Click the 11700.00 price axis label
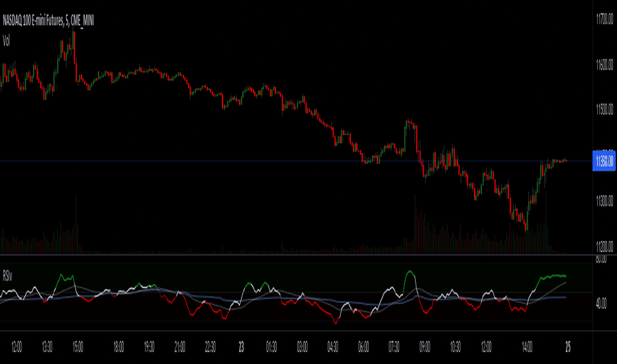This screenshot has height=364, width=617. coord(604,19)
